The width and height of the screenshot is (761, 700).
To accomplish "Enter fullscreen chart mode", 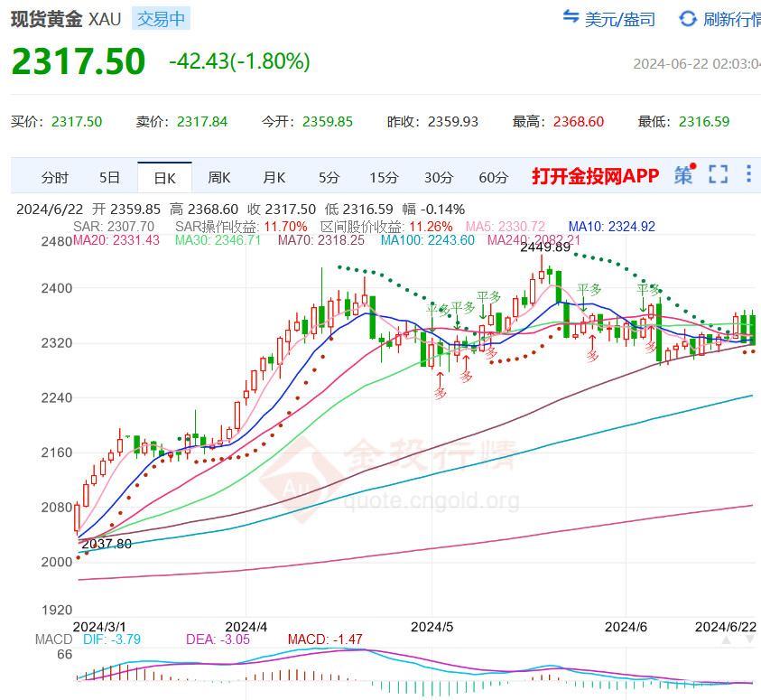I will [719, 175].
